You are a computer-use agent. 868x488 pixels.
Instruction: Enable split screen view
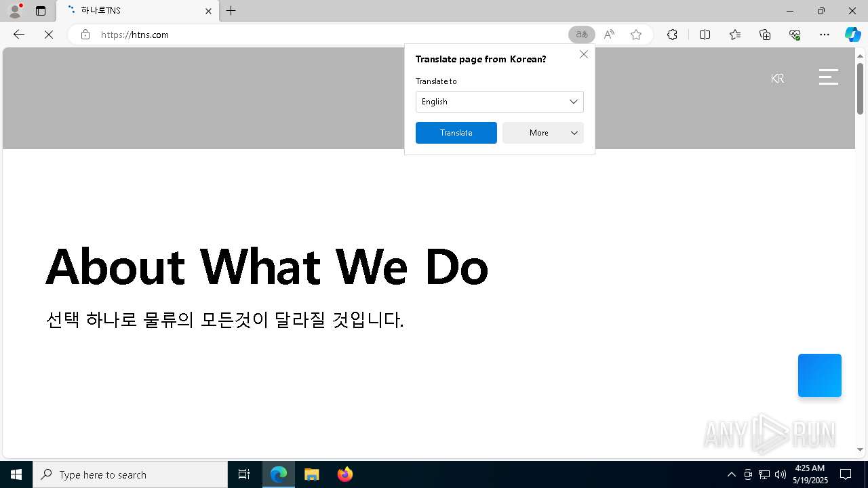tap(705, 35)
